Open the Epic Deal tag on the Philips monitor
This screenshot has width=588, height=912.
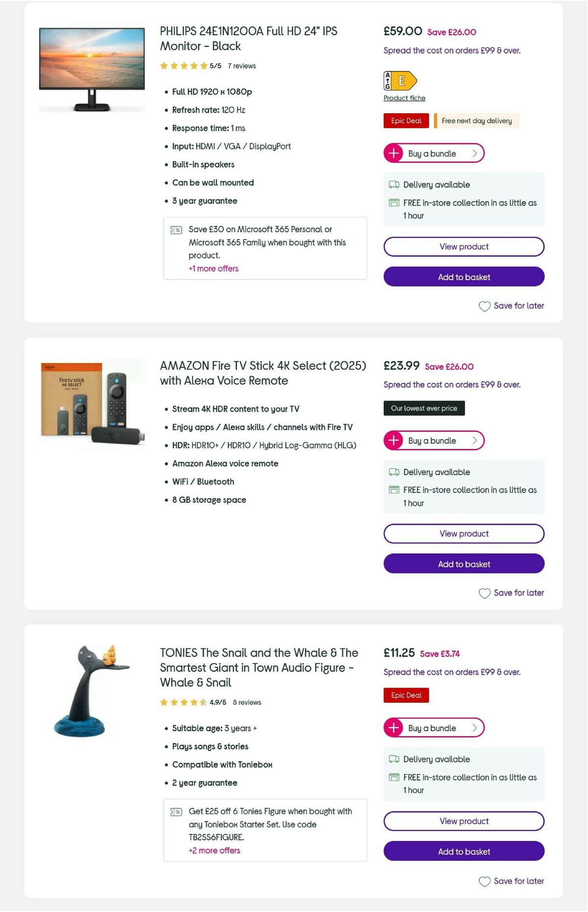(406, 121)
